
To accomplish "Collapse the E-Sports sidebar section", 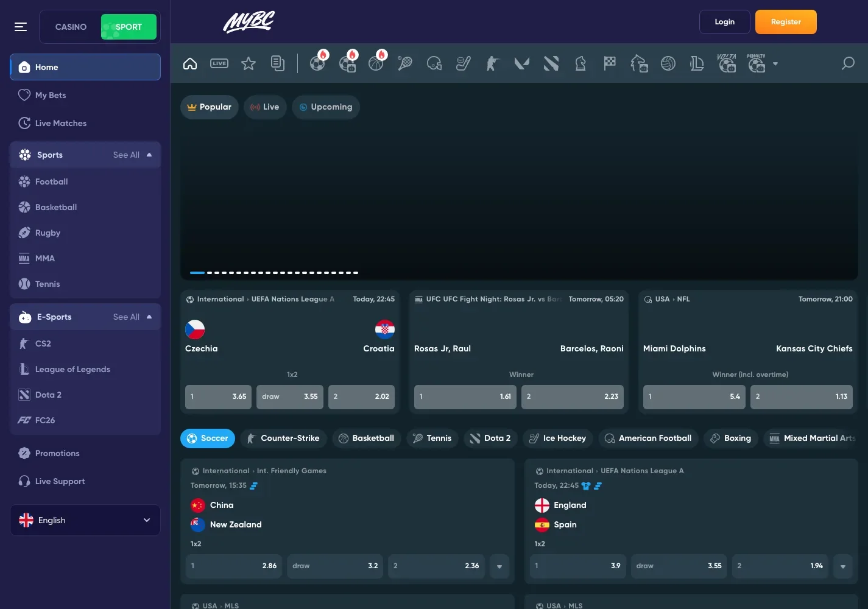I will (149, 317).
